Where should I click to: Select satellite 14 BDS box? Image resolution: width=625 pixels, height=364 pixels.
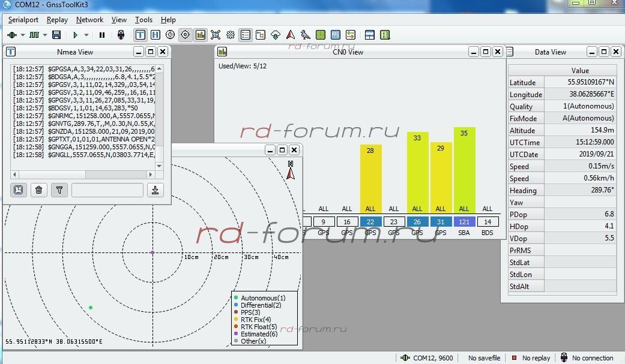(488, 222)
